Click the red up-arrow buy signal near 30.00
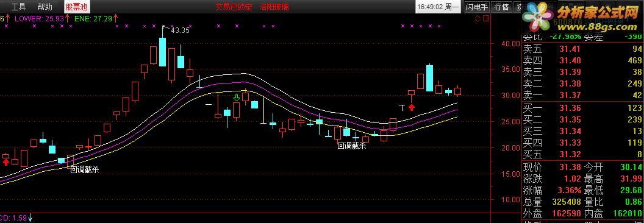 [411, 108]
